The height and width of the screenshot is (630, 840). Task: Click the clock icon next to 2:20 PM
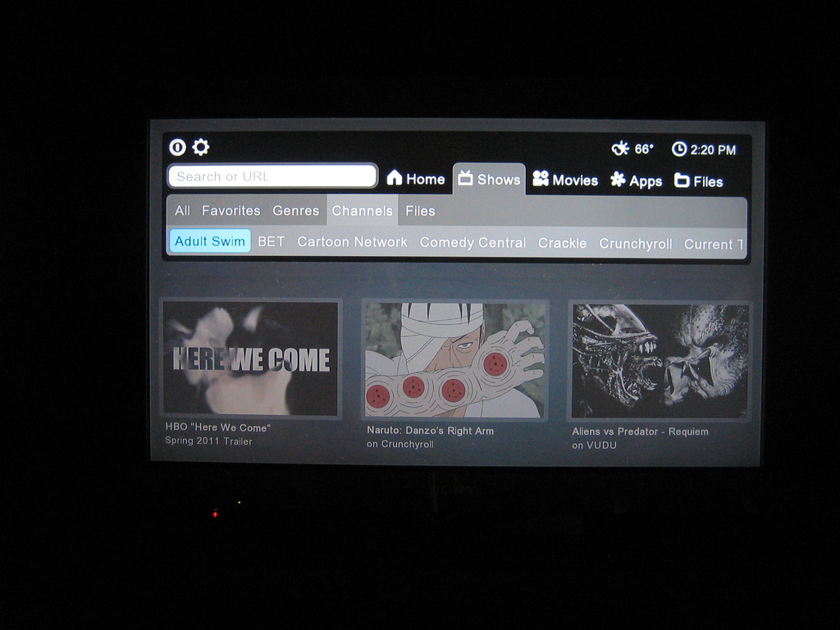679,149
